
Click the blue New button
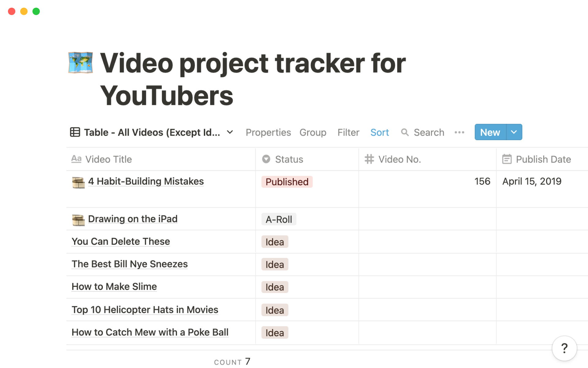(x=490, y=132)
